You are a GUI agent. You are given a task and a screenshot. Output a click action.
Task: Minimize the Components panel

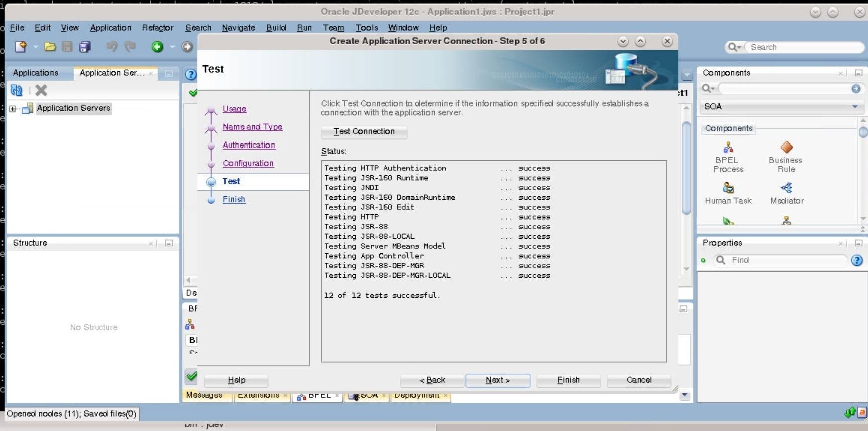pos(858,73)
